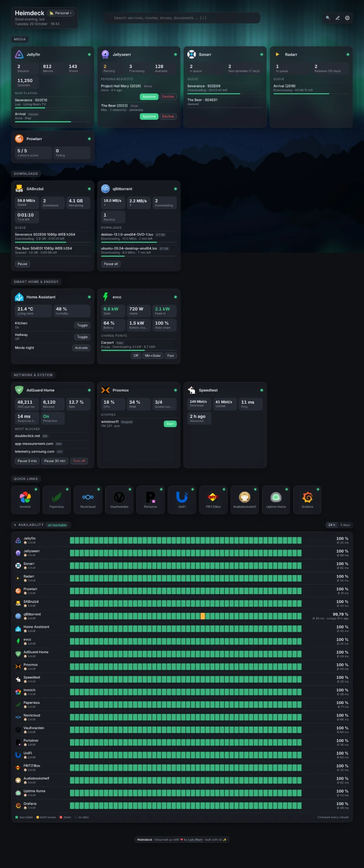Switch availability view to 3 days
The image size is (364, 868).
click(345, 525)
